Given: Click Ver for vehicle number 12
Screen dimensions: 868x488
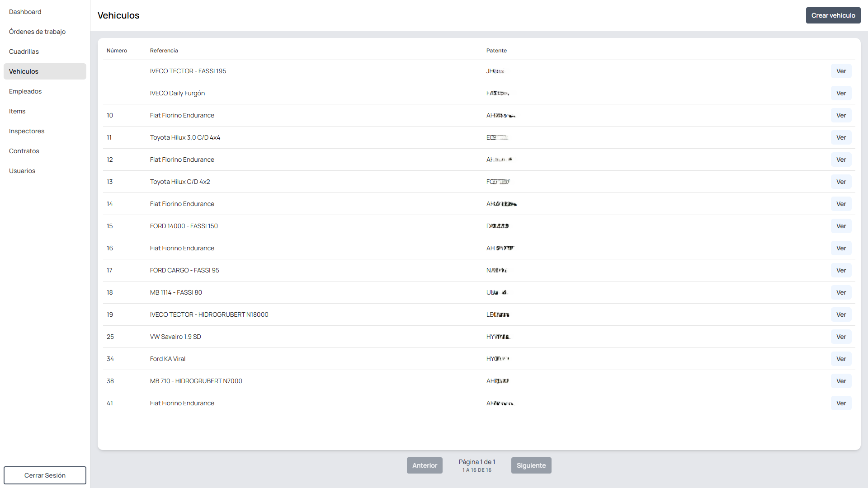Looking at the screenshot, I should click(841, 160).
